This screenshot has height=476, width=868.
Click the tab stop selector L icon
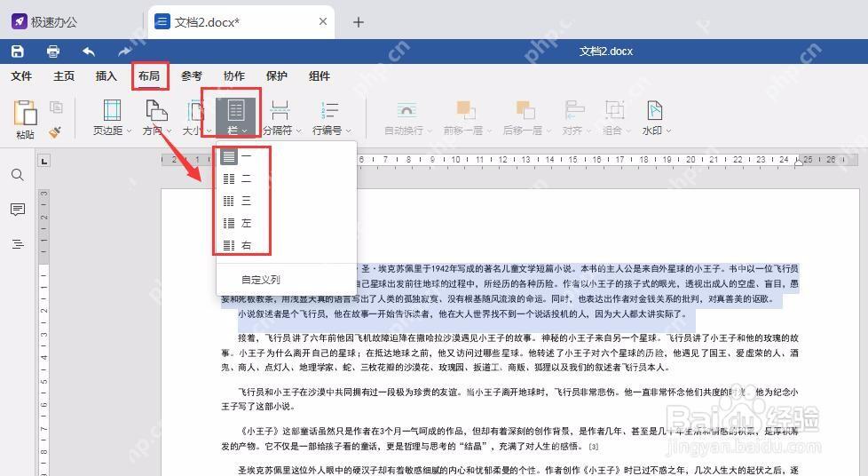click(44, 162)
